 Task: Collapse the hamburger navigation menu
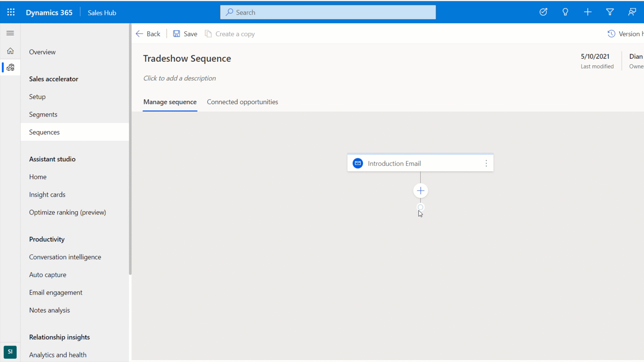[10, 33]
